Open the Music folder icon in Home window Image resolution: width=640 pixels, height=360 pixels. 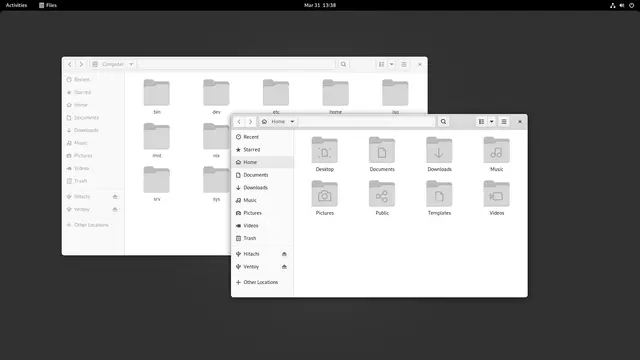coord(496,150)
